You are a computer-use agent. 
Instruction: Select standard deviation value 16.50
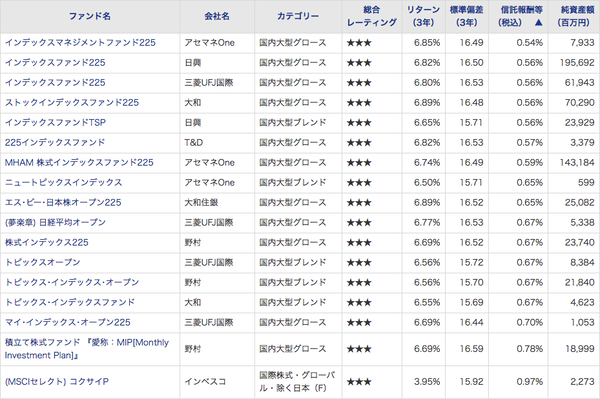[471, 62]
